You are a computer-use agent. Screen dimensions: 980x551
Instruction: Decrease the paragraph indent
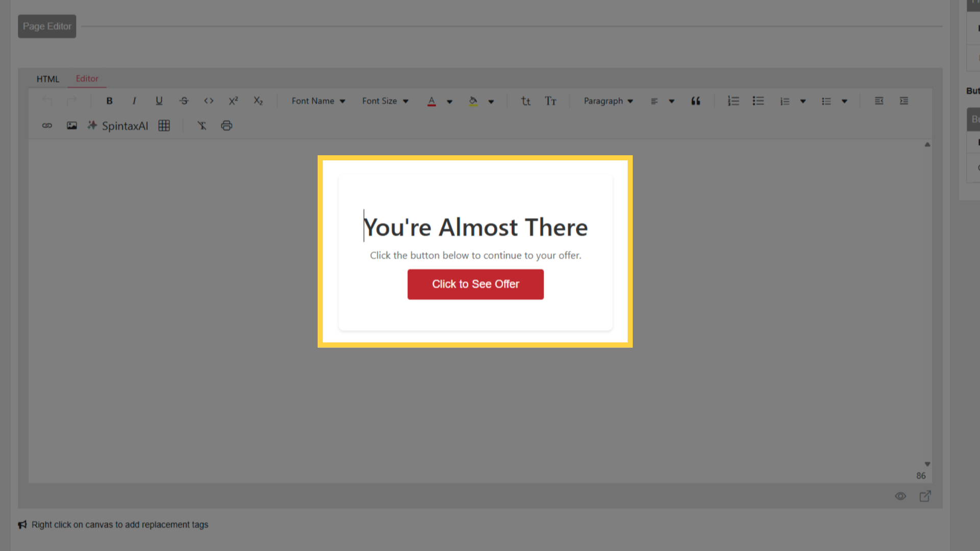point(879,101)
